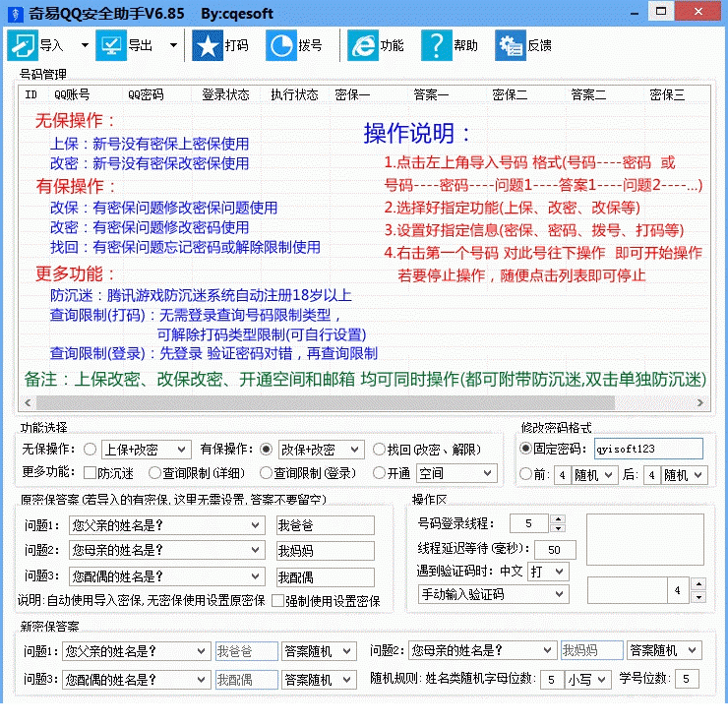Click the QQ密码 column header
Image resolution: width=728 pixels, height=726 pixels.
[146, 94]
